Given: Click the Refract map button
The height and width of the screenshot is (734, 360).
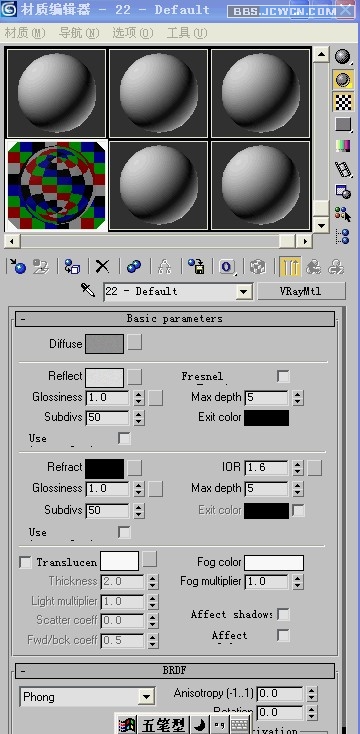Looking at the screenshot, I should click(135, 468).
